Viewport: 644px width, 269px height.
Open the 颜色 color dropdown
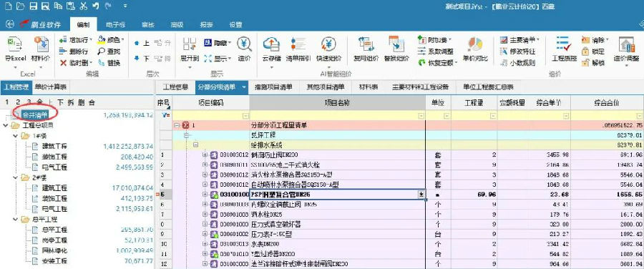coord(110,40)
